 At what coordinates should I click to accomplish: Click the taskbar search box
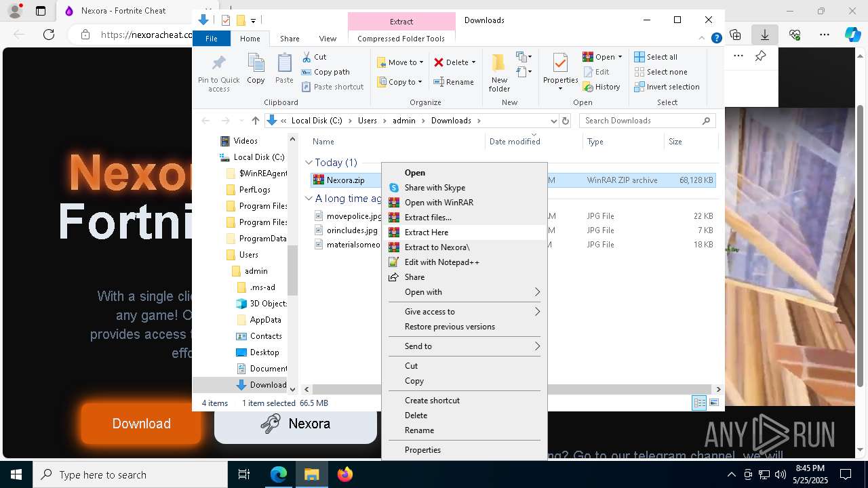(x=130, y=475)
